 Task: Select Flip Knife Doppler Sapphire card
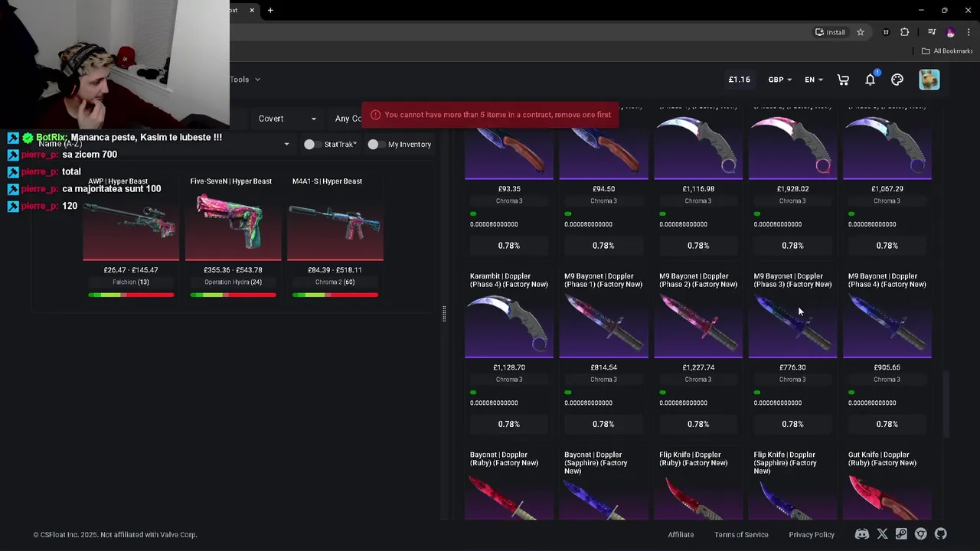(792, 485)
